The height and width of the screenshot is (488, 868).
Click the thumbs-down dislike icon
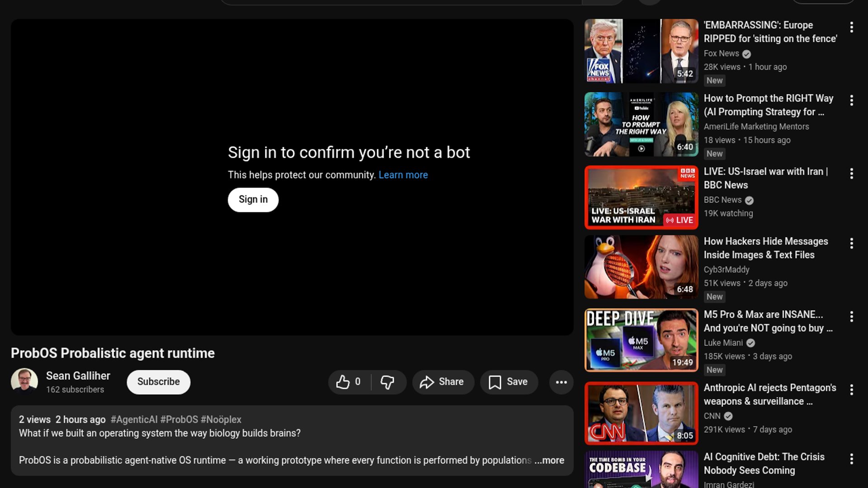click(x=387, y=382)
